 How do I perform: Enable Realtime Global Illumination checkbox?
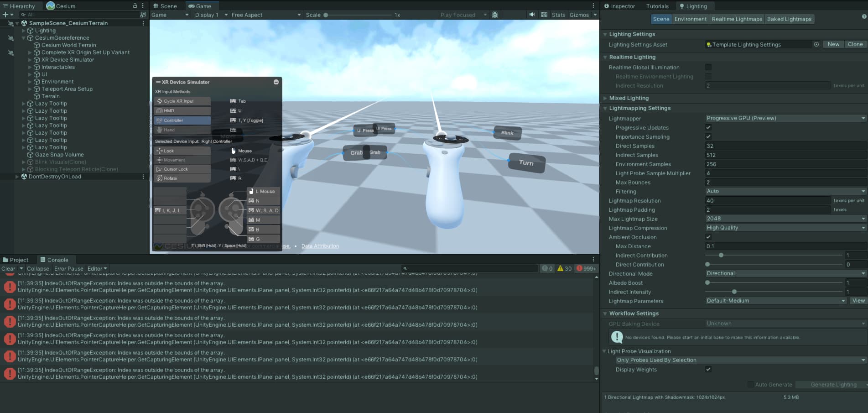click(708, 68)
